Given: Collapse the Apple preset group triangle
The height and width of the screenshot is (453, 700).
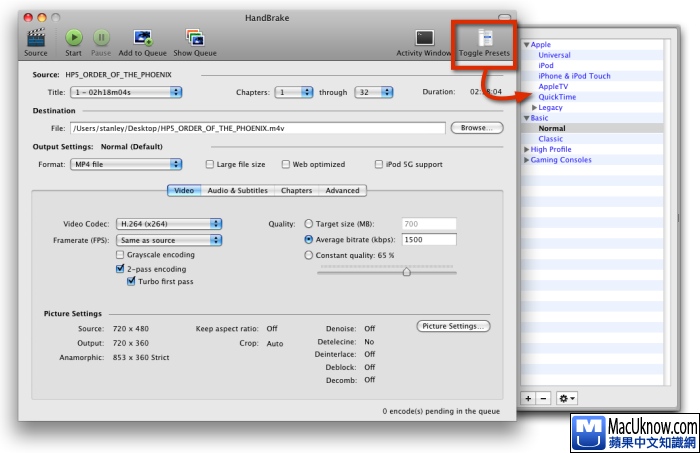Looking at the screenshot, I should pos(527,45).
